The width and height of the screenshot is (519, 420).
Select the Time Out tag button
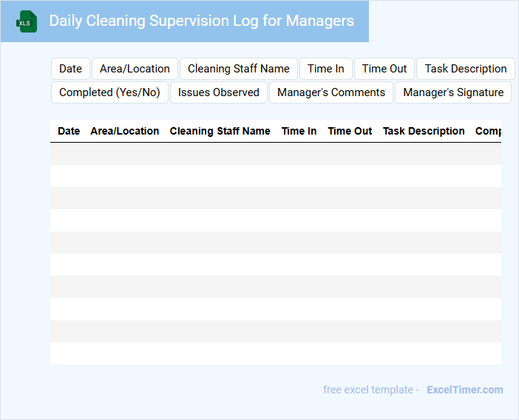pos(384,69)
